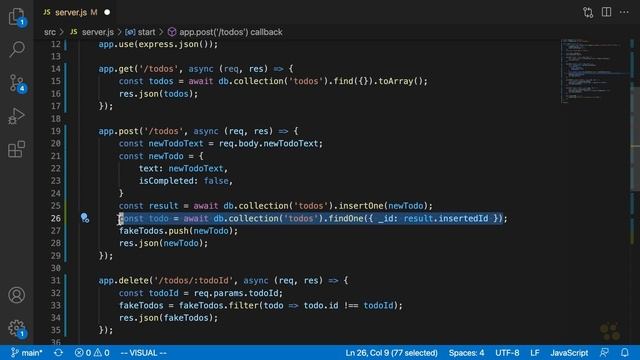This screenshot has width=640, height=360.
Task: Click the Open Changes compare icon
Action: point(588,12)
